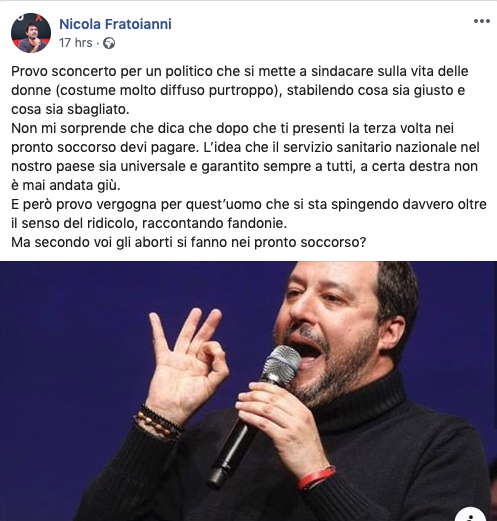The width and height of the screenshot is (497, 521).
Task: Open Nicola Fratoianni's profile name link
Action: [115, 24]
